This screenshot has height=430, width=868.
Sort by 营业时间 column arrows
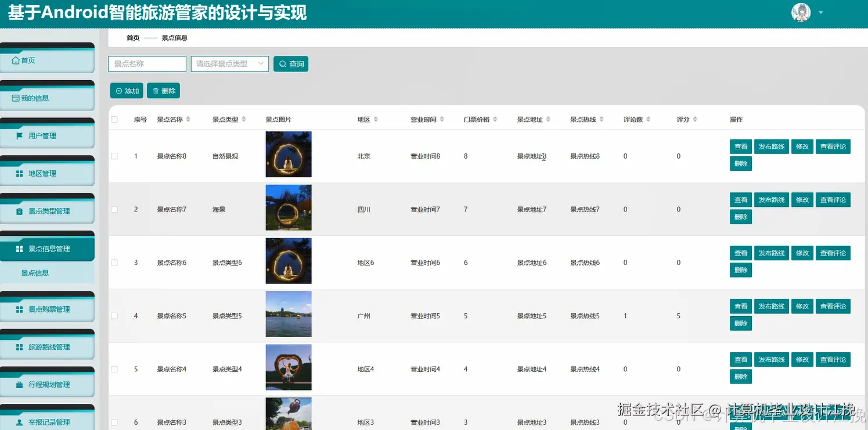click(442, 120)
